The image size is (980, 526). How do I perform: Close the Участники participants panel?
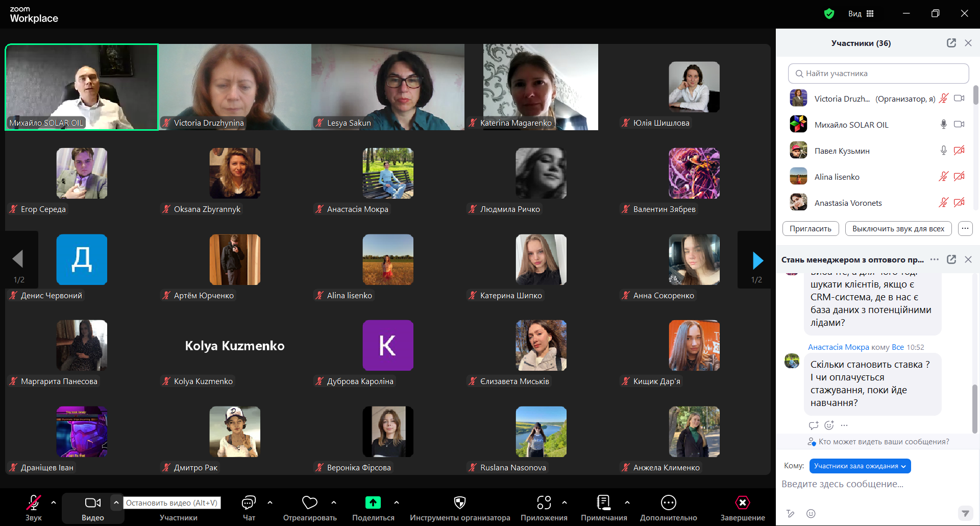pos(968,43)
